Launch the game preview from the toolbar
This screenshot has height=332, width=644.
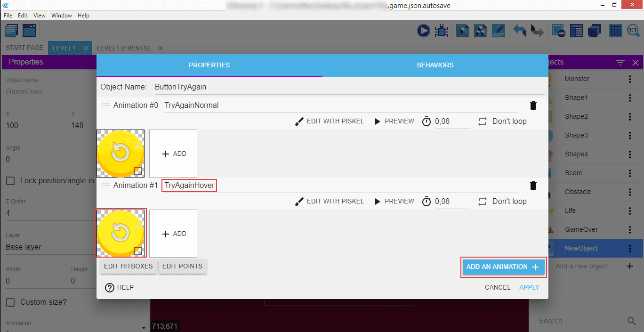(423, 31)
